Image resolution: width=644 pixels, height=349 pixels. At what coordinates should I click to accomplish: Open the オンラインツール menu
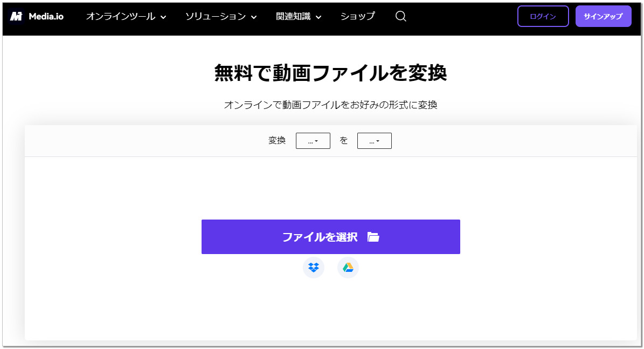point(120,16)
